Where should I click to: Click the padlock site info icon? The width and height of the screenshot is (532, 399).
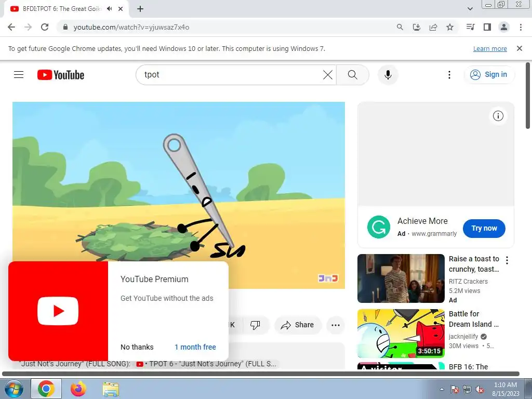point(66,27)
